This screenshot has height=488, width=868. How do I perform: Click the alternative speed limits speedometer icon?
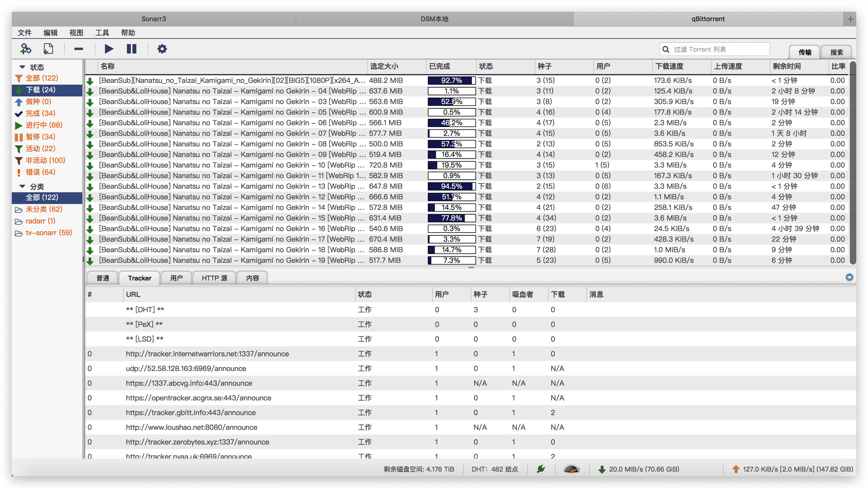click(x=572, y=469)
